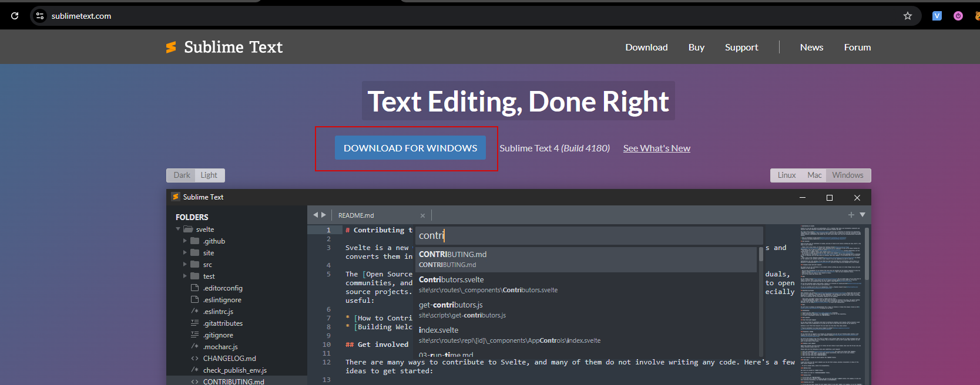Bookmark this page with the star icon
The image size is (980, 385).
pyautogui.click(x=908, y=16)
